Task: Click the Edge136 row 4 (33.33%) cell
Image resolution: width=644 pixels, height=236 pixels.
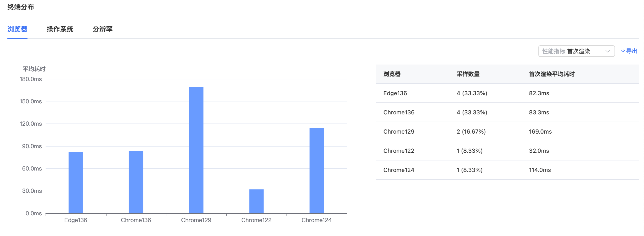Action: (x=472, y=93)
